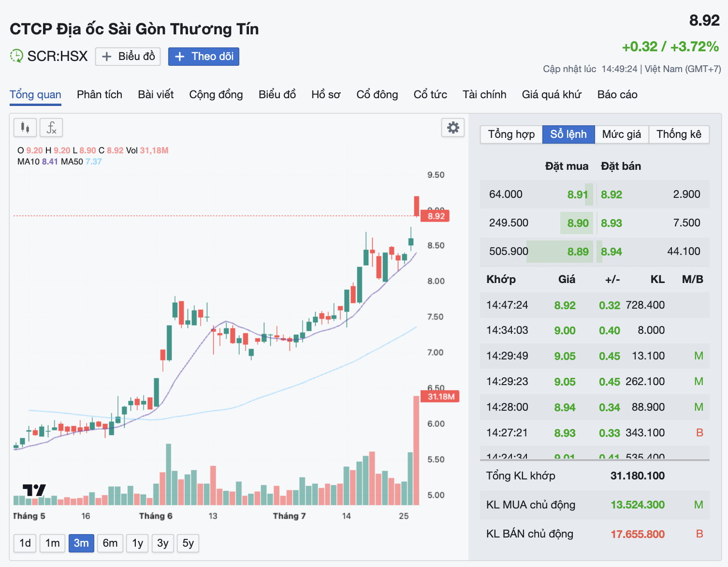The height and width of the screenshot is (567, 728).
Task: Open chart settings gear
Action: tap(453, 128)
